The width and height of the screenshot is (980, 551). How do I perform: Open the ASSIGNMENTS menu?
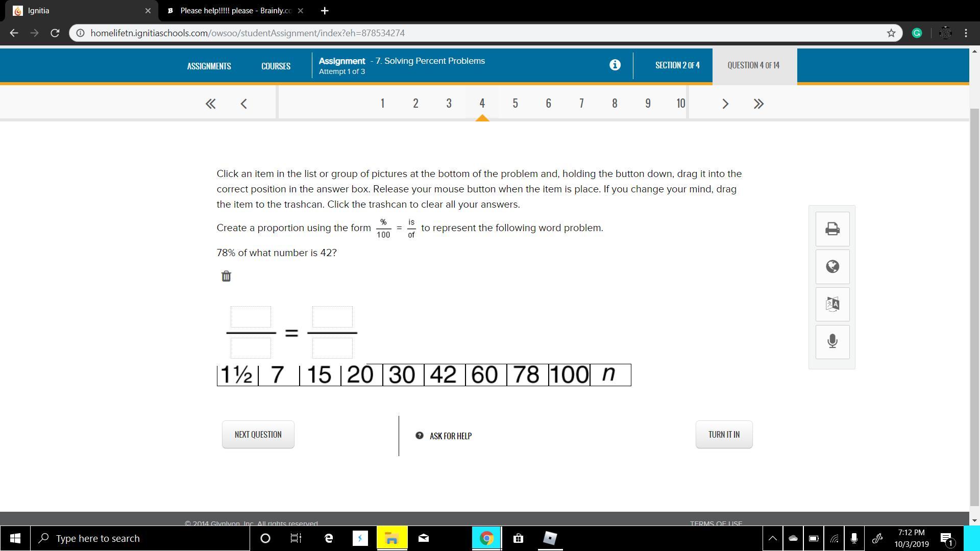[209, 66]
